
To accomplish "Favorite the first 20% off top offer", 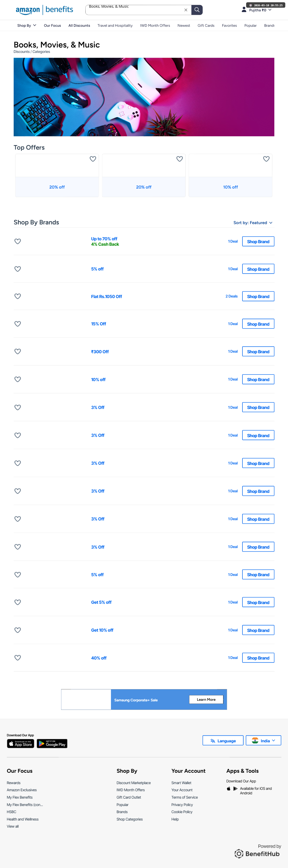I will tap(93, 159).
